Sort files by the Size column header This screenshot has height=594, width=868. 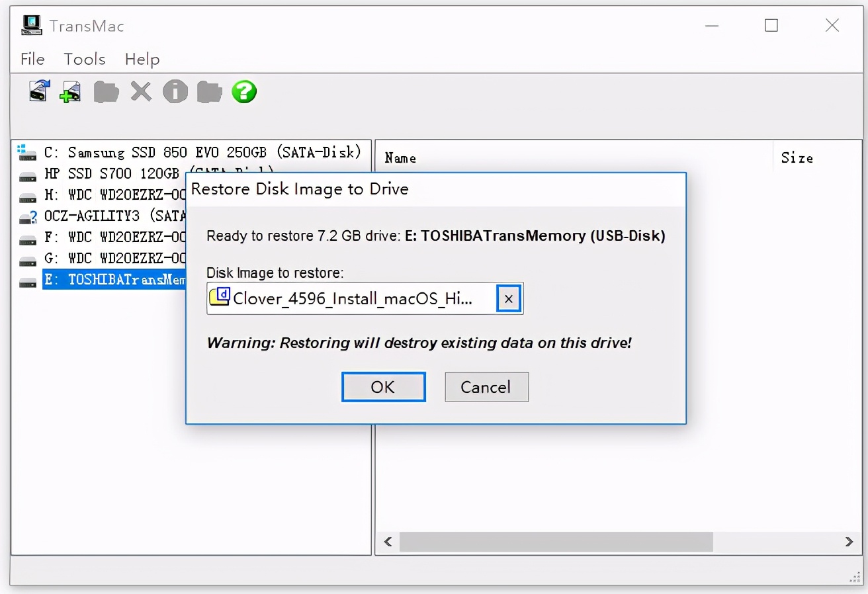pyautogui.click(x=797, y=157)
